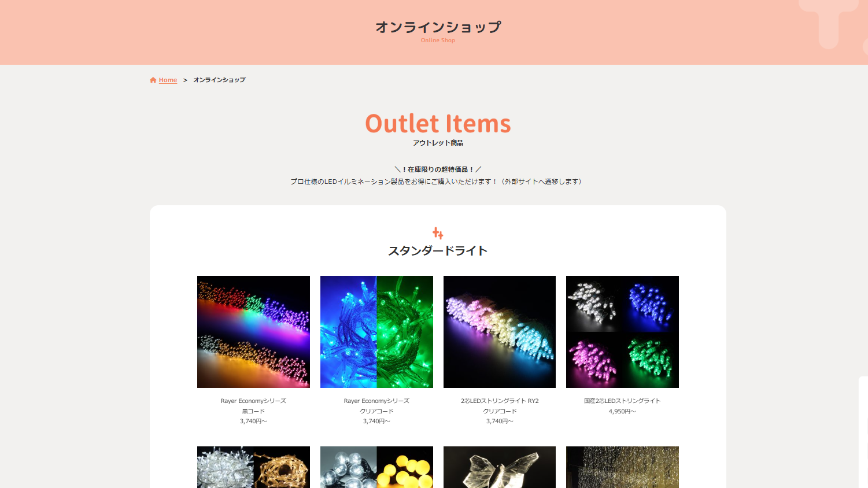Click the Rayer Economyシリーズ クリアコード product title
Viewport: 868px width, 488px height.
[376, 406]
